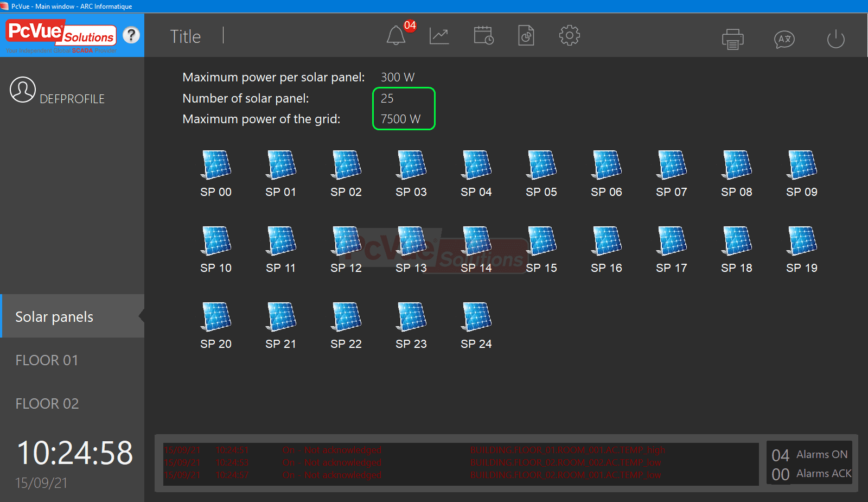Open the settings gear icon
This screenshot has height=502, width=868.
tap(569, 36)
